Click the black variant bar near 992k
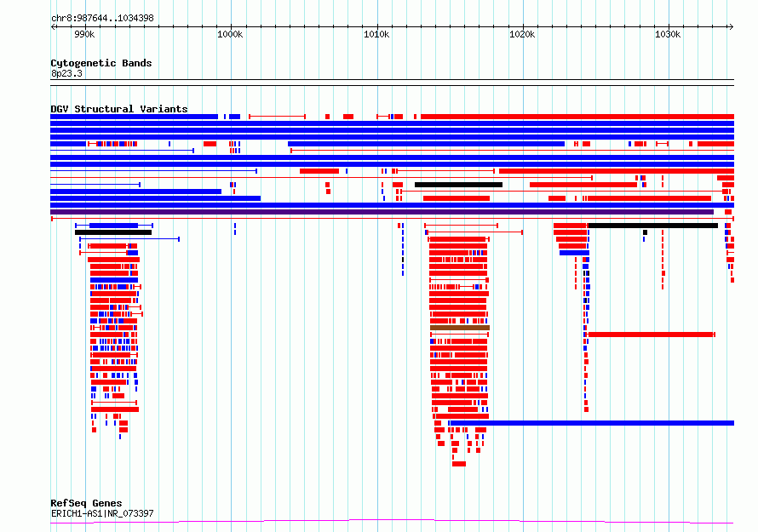This screenshot has width=758, height=532. click(x=113, y=232)
